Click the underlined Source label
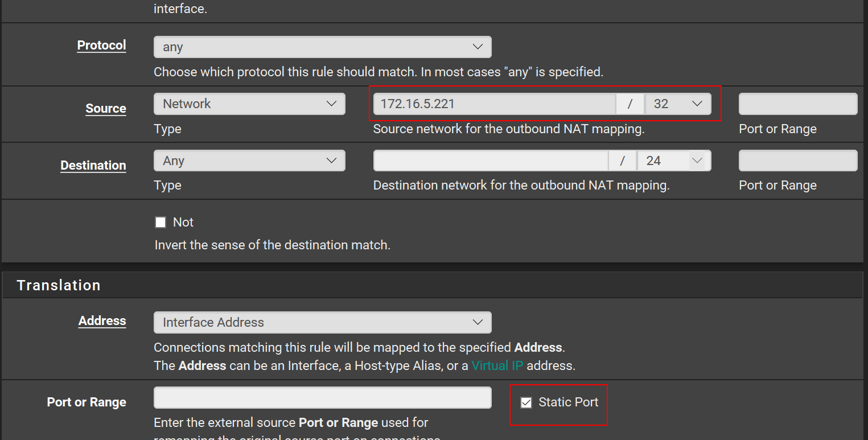 click(105, 109)
